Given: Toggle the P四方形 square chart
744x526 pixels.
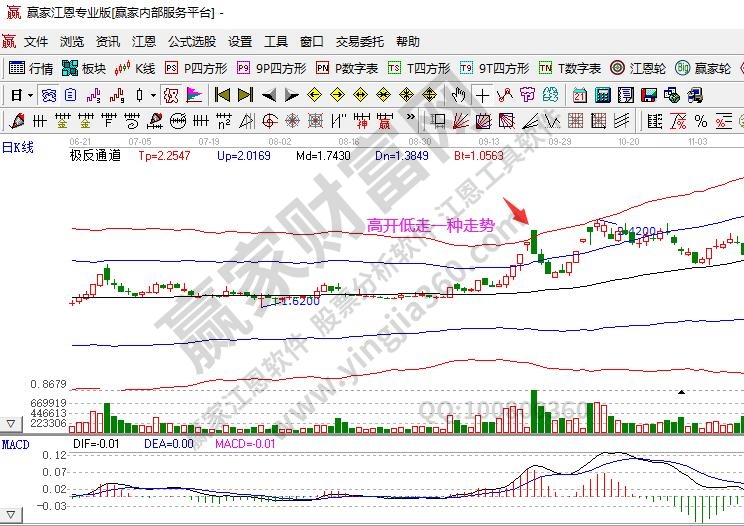Looking at the screenshot, I should [x=196, y=69].
